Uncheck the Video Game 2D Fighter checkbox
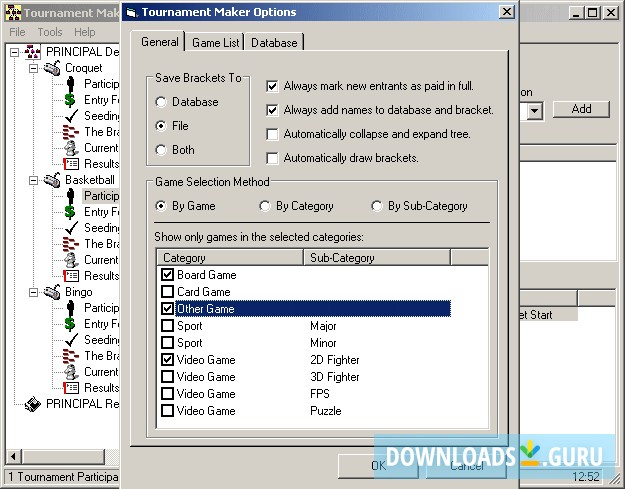625x489 pixels. pyautogui.click(x=167, y=359)
